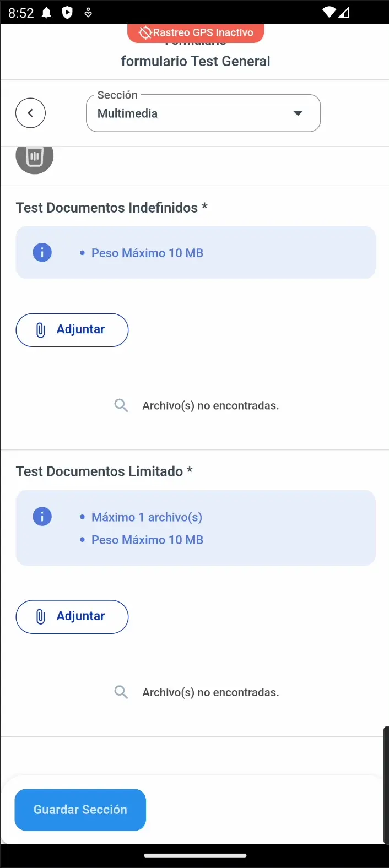389x868 pixels.
Task: Tap the shield icon in status bar
Action: click(67, 13)
